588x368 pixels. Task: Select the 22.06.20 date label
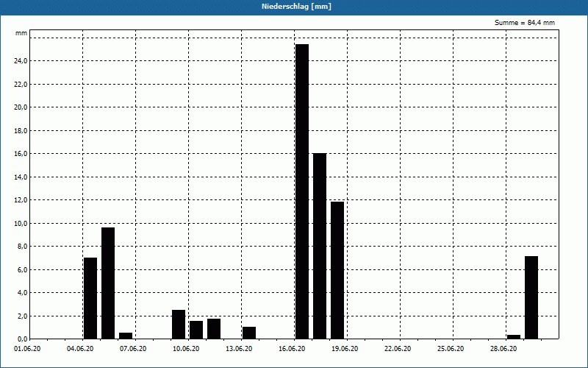398,349
